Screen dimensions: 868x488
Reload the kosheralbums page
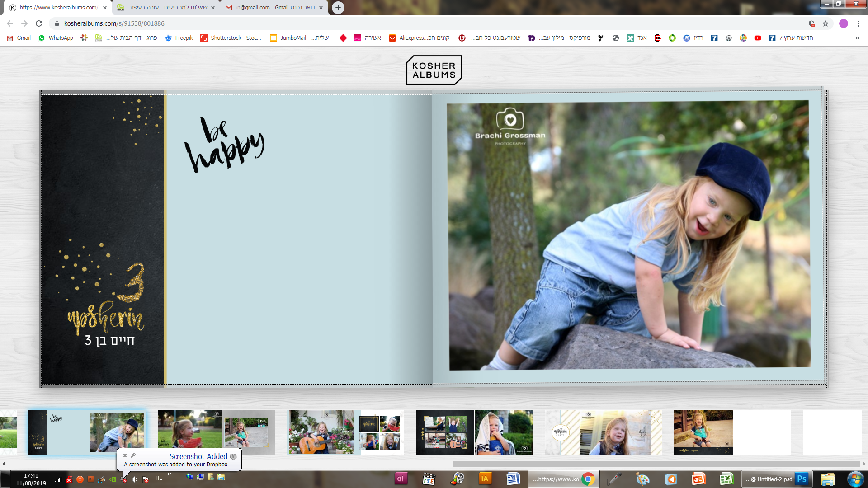pyautogui.click(x=39, y=23)
